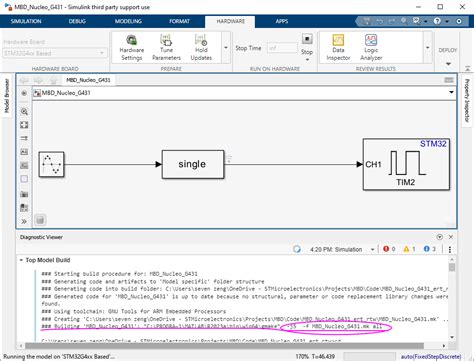The width and height of the screenshot is (474, 361).
Task: Click the horizontal scrollbar in the build log
Action: pyautogui.click(x=224, y=346)
